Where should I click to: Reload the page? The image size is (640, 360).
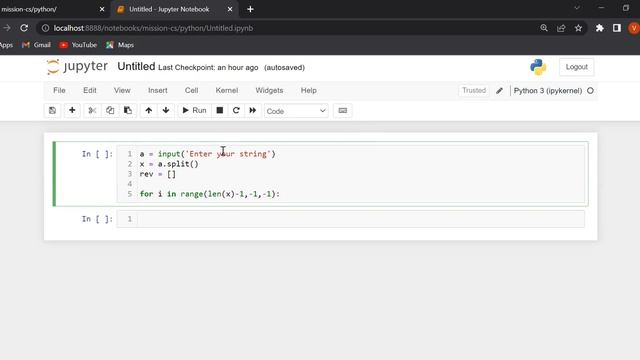pos(24,28)
